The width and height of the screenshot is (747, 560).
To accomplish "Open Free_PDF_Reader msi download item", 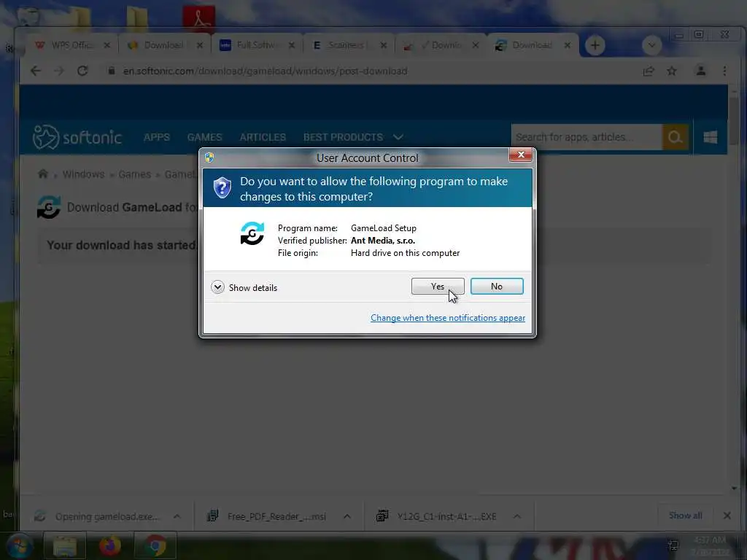I will coord(268,516).
